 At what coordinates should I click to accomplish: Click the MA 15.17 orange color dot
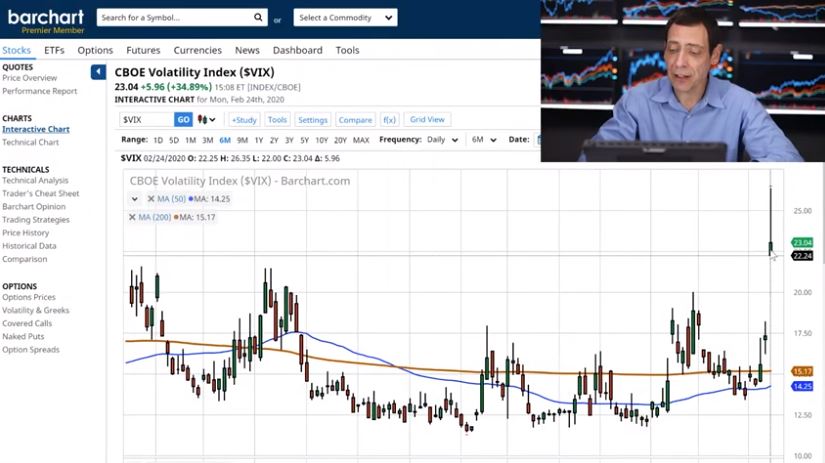[x=176, y=217]
